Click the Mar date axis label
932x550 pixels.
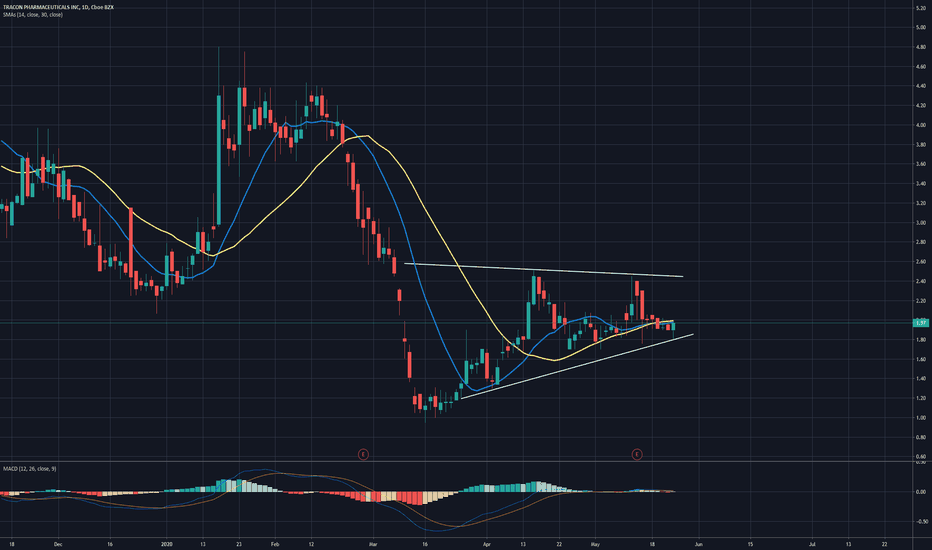(x=373, y=543)
